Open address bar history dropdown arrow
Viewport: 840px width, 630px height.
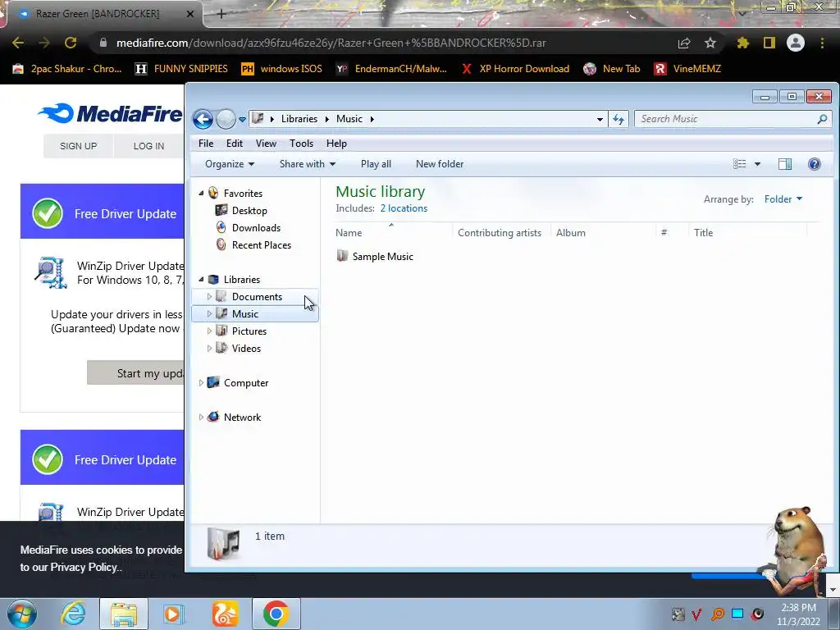pos(600,119)
